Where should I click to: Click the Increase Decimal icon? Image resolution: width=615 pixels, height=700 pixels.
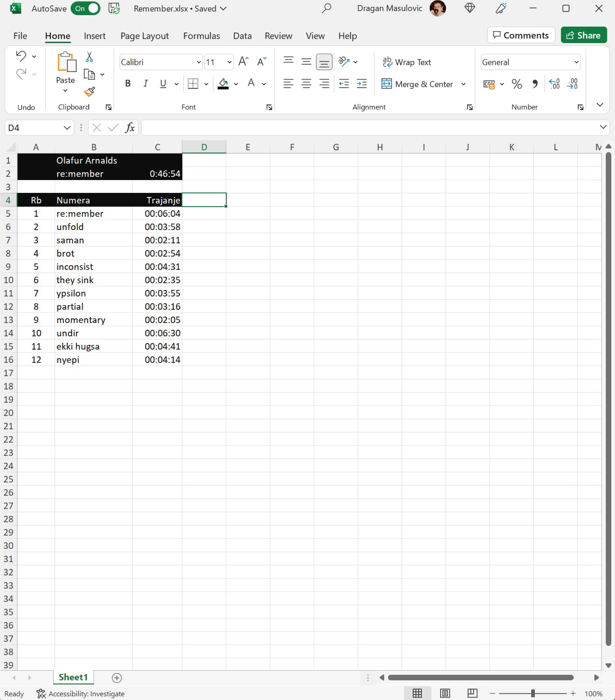pyautogui.click(x=554, y=84)
